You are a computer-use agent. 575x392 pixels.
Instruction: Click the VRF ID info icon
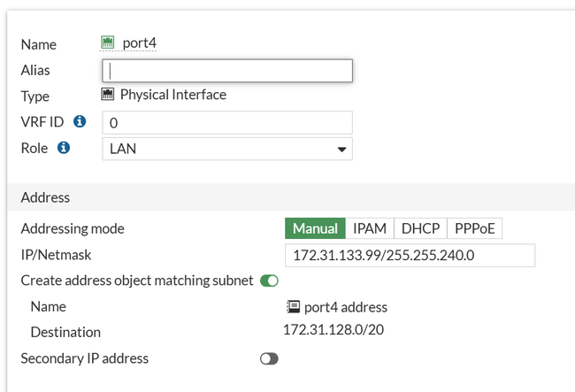coord(80,121)
